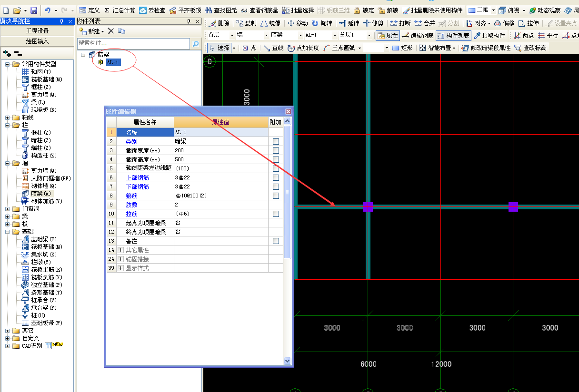
Task: Click 批量删除未使用构件 tool
Action: (432, 10)
